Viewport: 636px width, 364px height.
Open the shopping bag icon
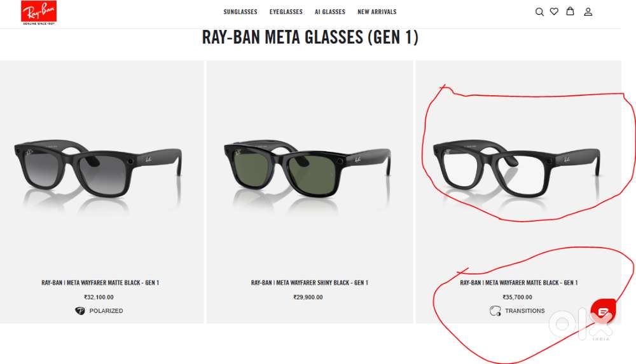coord(570,11)
